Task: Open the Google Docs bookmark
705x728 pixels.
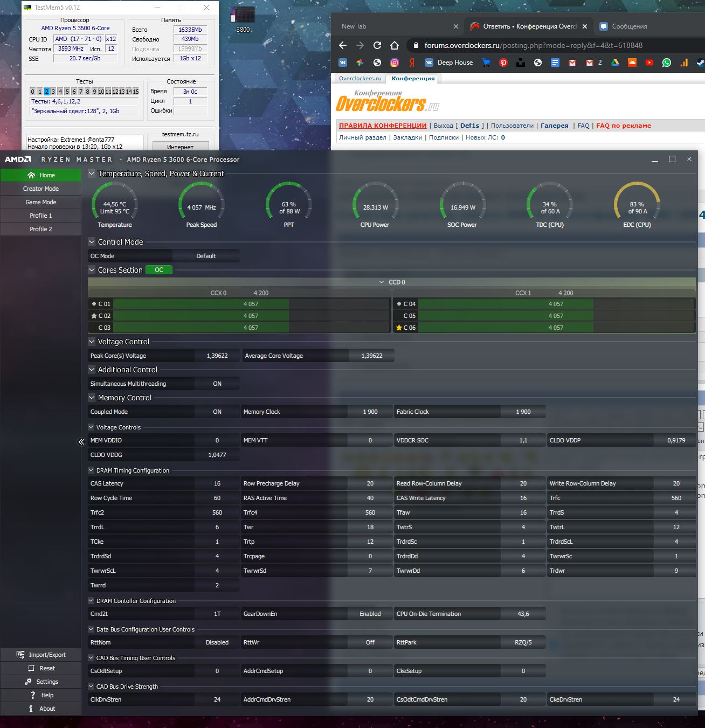Action: coord(555,63)
